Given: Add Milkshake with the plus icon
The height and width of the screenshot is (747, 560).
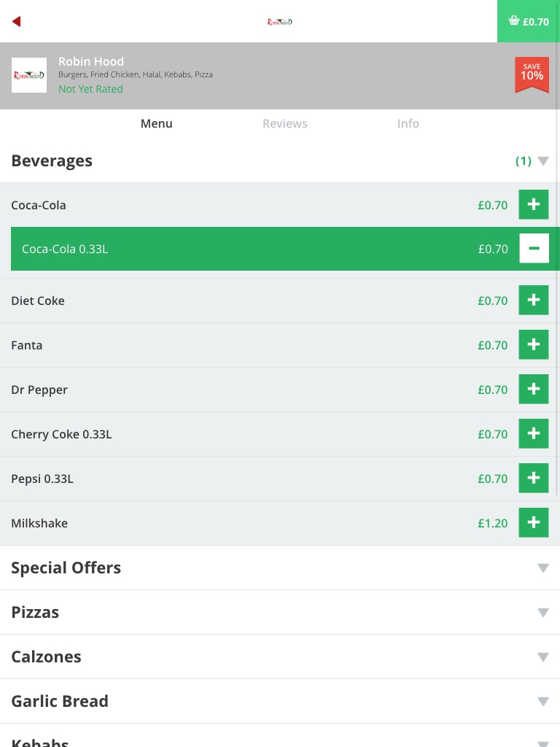Looking at the screenshot, I should point(533,523).
